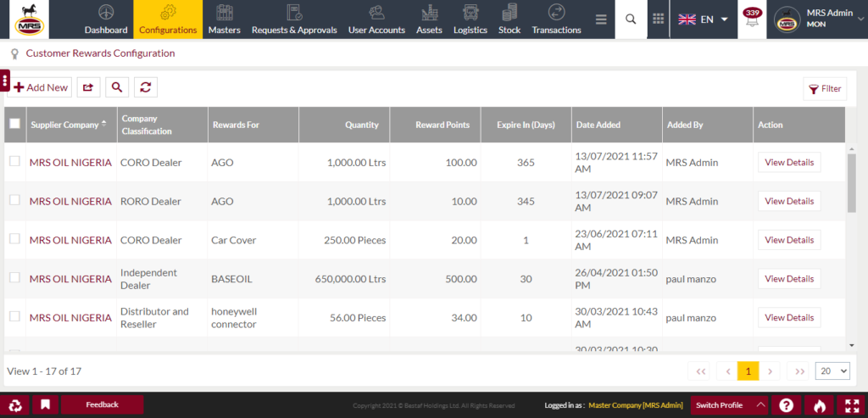868x418 pixels.
Task: Open MRS OIL NIGERIA link in RORO Dealer row
Action: (70, 202)
